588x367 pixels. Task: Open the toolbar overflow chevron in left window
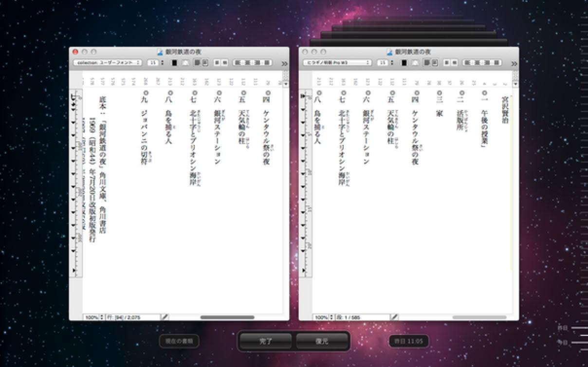pos(284,63)
